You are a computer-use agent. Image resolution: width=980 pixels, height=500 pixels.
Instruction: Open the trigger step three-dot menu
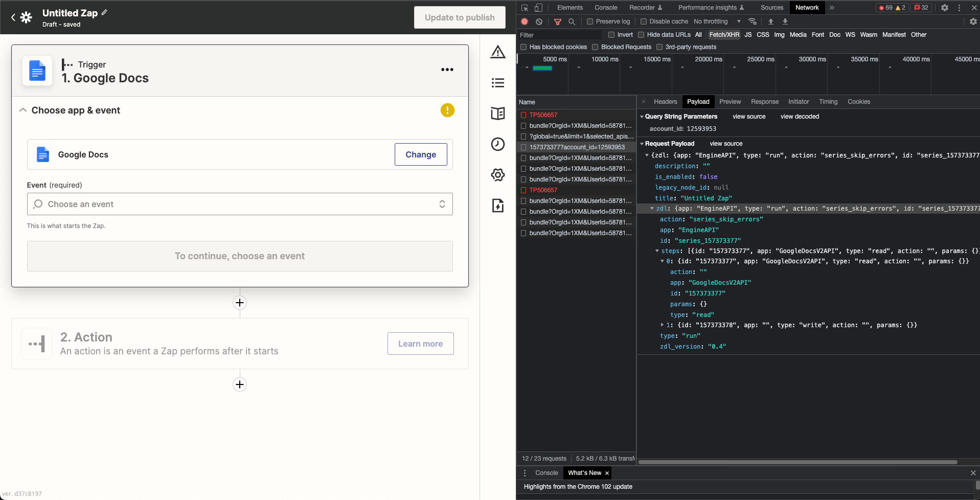click(447, 70)
